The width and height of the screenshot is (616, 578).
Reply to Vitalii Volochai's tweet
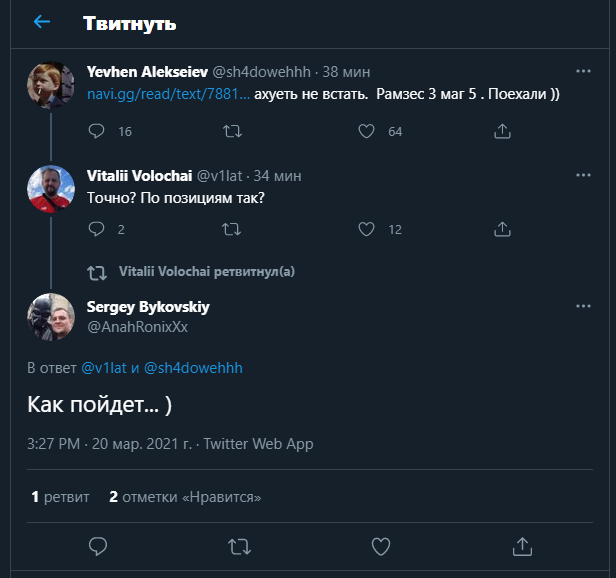point(97,229)
